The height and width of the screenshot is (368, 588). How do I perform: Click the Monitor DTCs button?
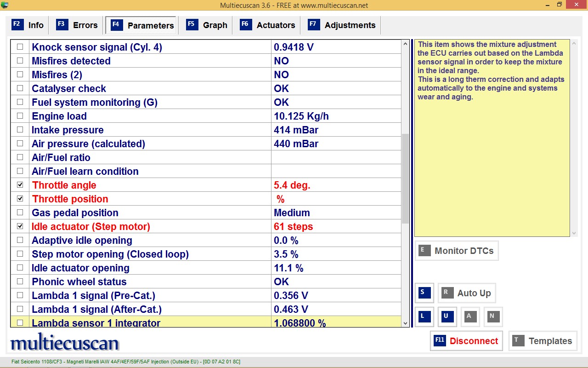coord(457,251)
